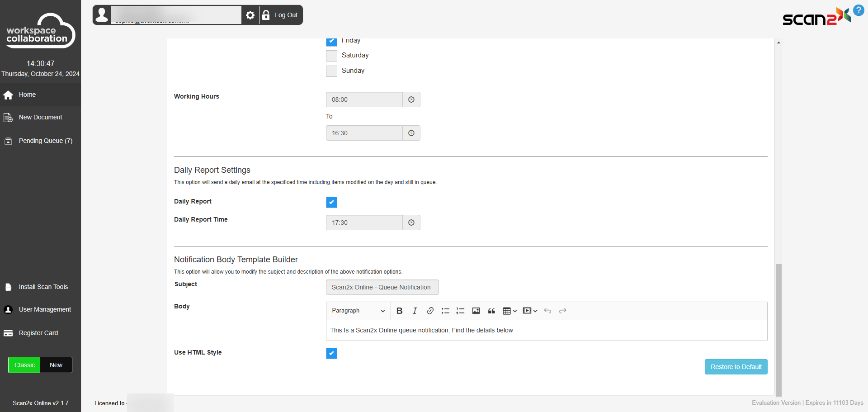Click the Subject input field
Image resolution: width=868 pixels, height=412 pixels.
pyautogui.click(x=382, y=287)
